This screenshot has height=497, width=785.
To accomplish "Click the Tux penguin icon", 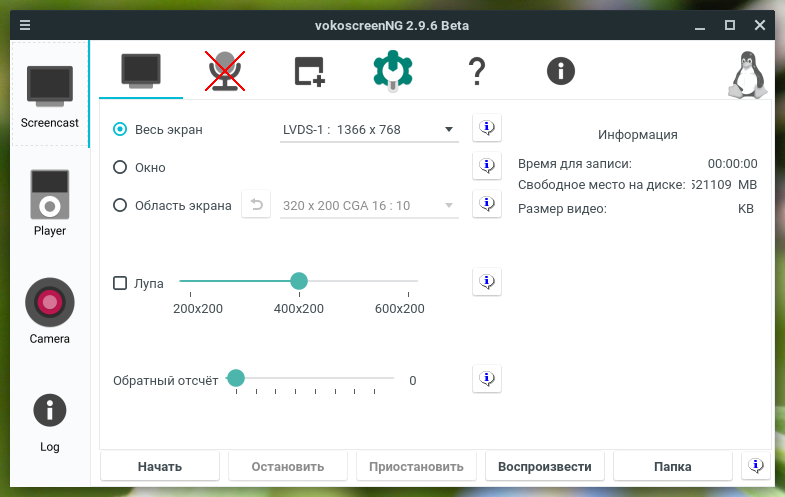I will pos(747,74).
